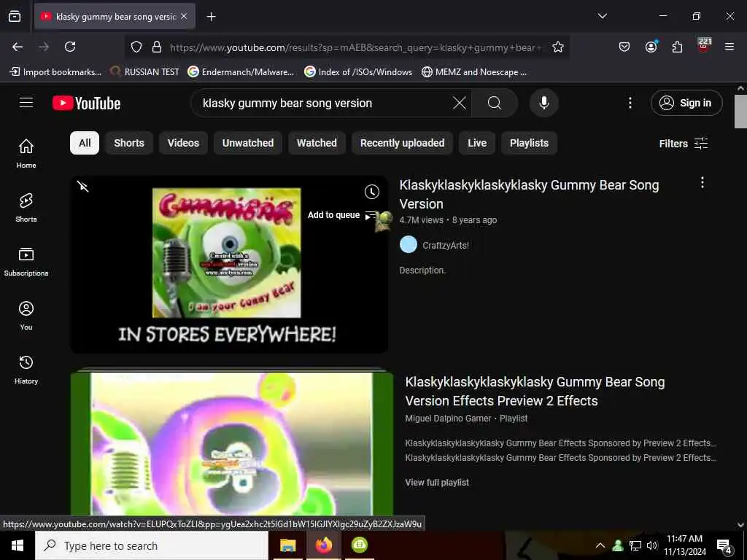Sign in to YouTube
This screenshot has width=747, height=560.
pos(686,103)
